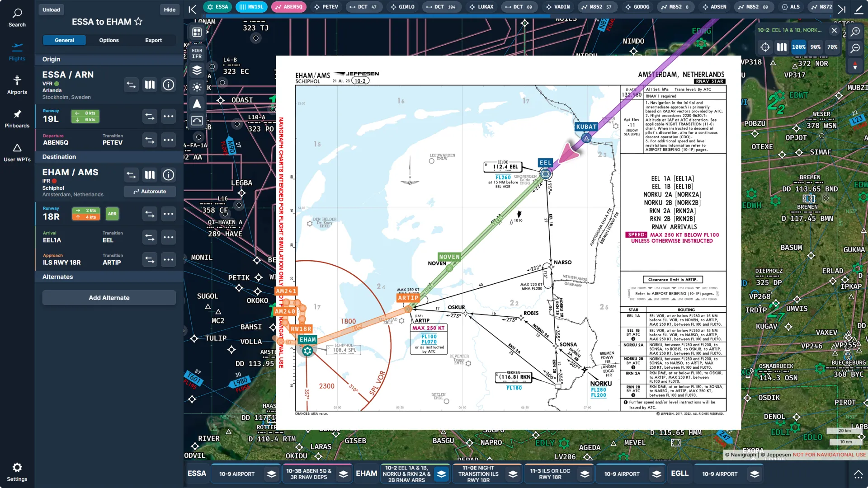Zoom out of the chart with the magnifier minus

point(855,48)
